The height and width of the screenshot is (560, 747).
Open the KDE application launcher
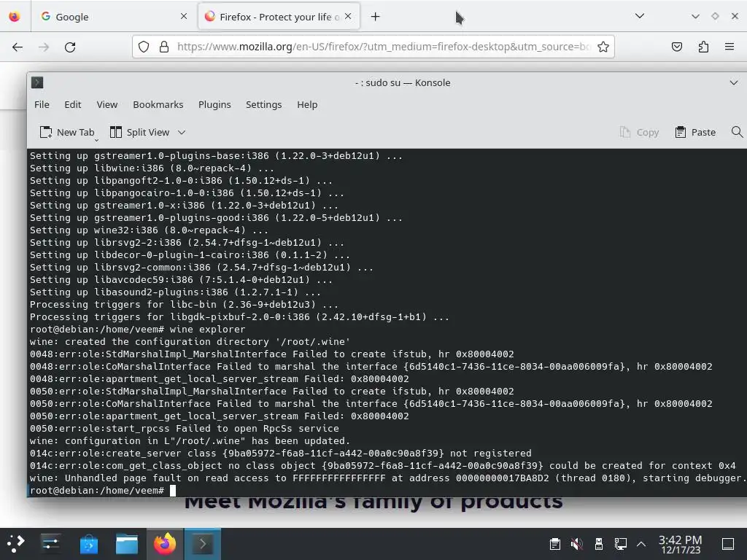pyautogui.click(x=16, y=543)
